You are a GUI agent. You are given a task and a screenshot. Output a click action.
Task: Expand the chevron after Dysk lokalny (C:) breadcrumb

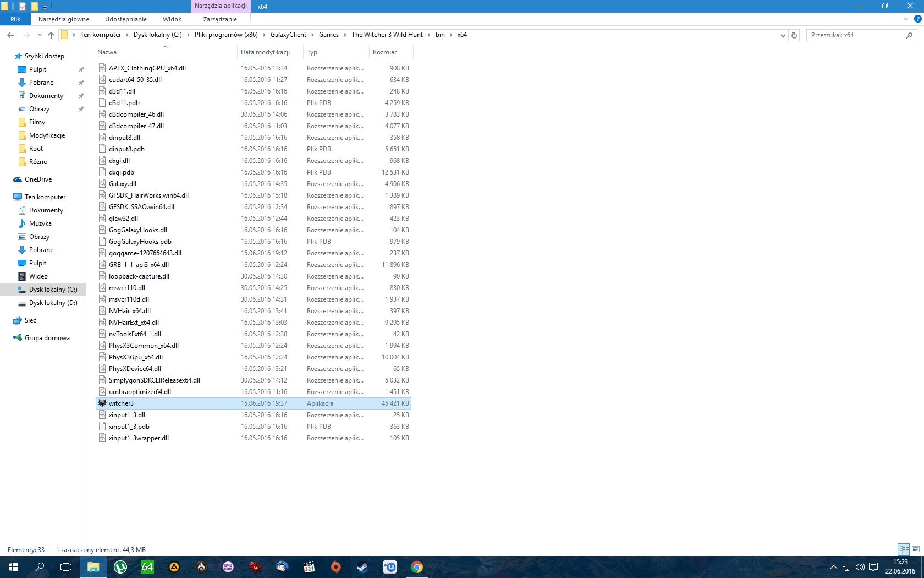(188, 35)
